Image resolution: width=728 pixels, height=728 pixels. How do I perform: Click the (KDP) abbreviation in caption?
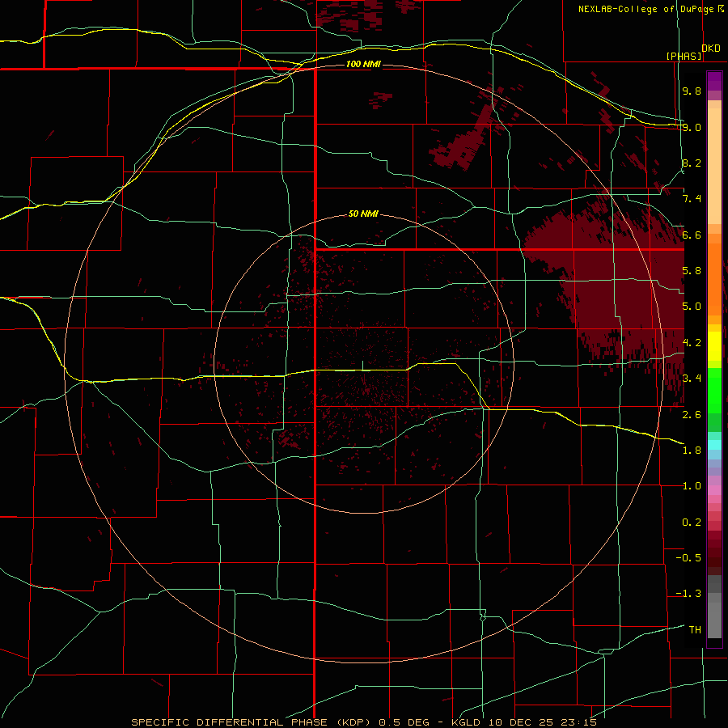pyautogui.click(x=353, y=722)
